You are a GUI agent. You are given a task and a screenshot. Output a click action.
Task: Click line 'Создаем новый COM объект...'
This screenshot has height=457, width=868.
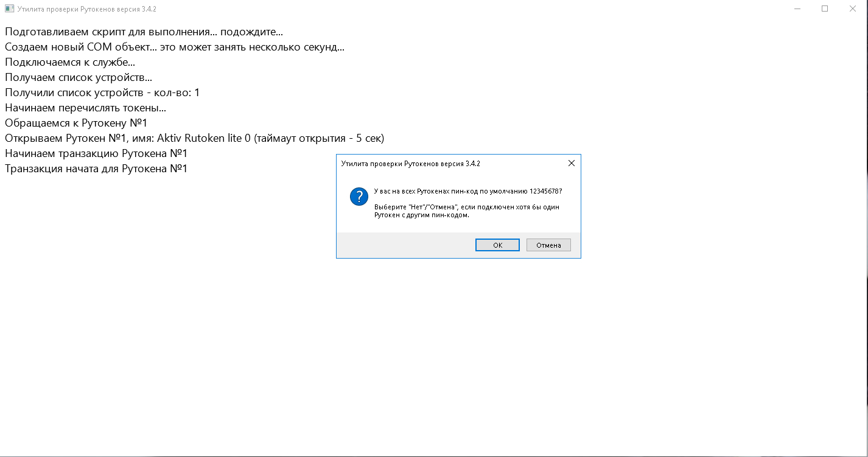pyautogui.click(x=175, y=47)
